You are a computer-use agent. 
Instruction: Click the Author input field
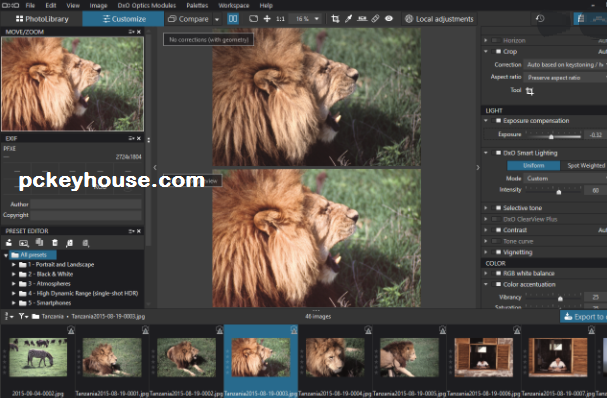(86, 204)
